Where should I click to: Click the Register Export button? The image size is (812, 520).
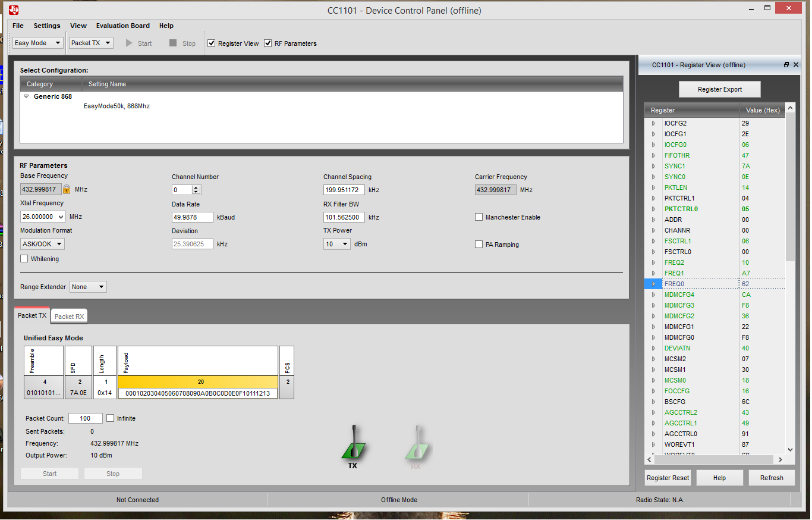tap(719, 89)
